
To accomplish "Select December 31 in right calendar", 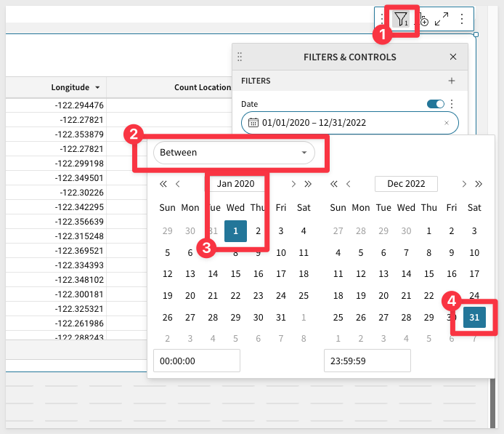I will tap(474, 318).
